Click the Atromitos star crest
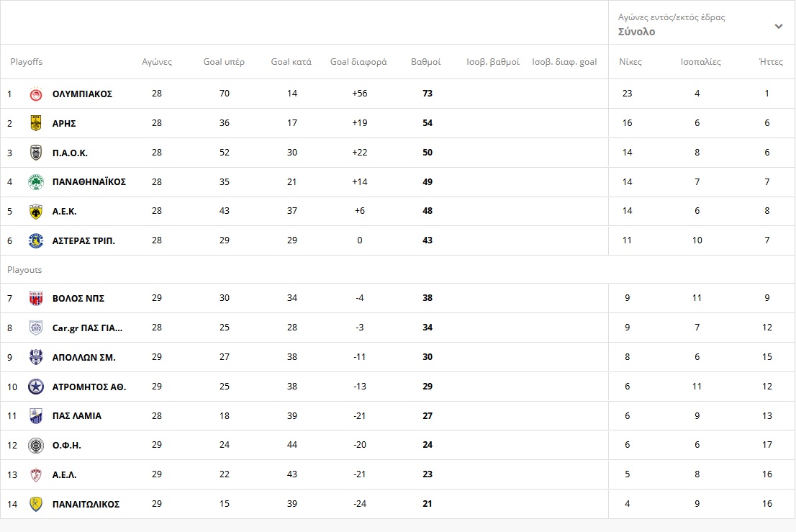This screenshot has width=796, height=532. [x=35, y=387]
